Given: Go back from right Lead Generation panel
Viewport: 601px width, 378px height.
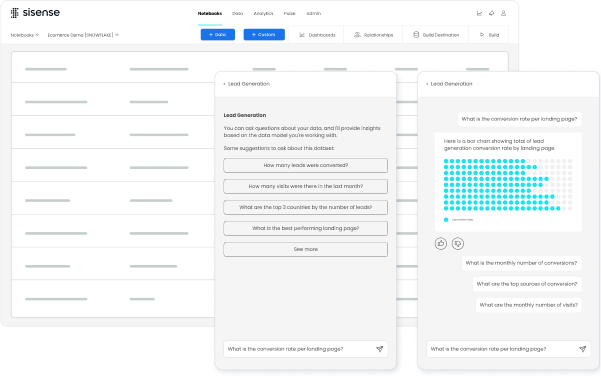Looking at the screenshot, I should [x=427, y=84].
